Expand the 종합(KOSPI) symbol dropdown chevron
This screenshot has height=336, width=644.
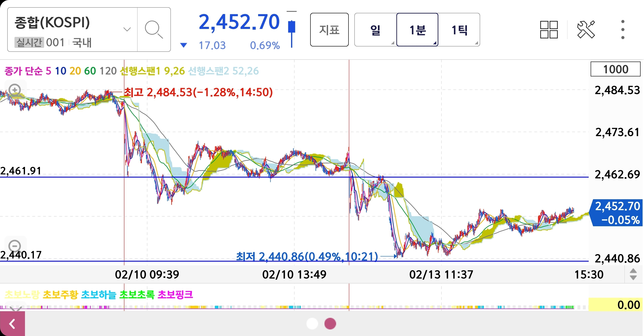[127, 29]
